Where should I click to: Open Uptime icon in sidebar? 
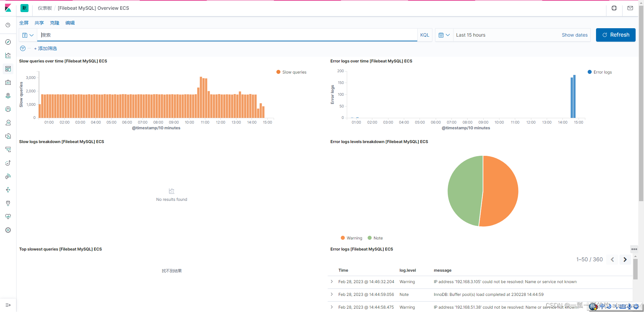point(8,163)
